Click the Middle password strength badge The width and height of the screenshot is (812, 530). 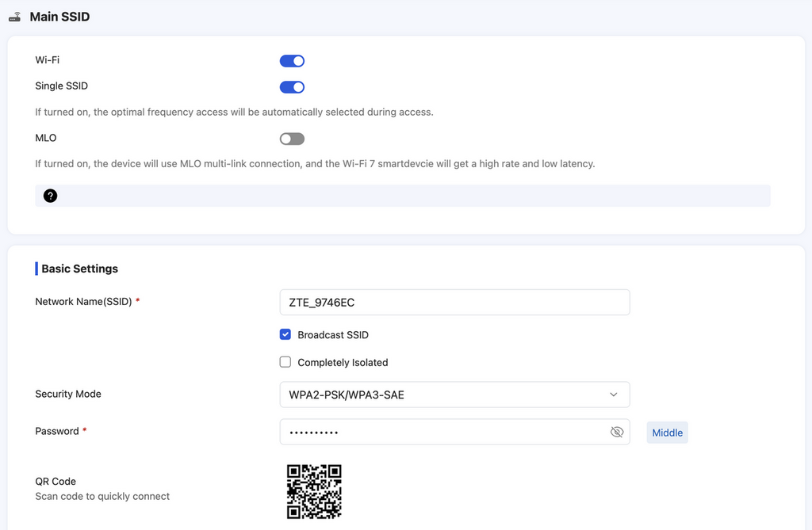[x=667, y=433]
